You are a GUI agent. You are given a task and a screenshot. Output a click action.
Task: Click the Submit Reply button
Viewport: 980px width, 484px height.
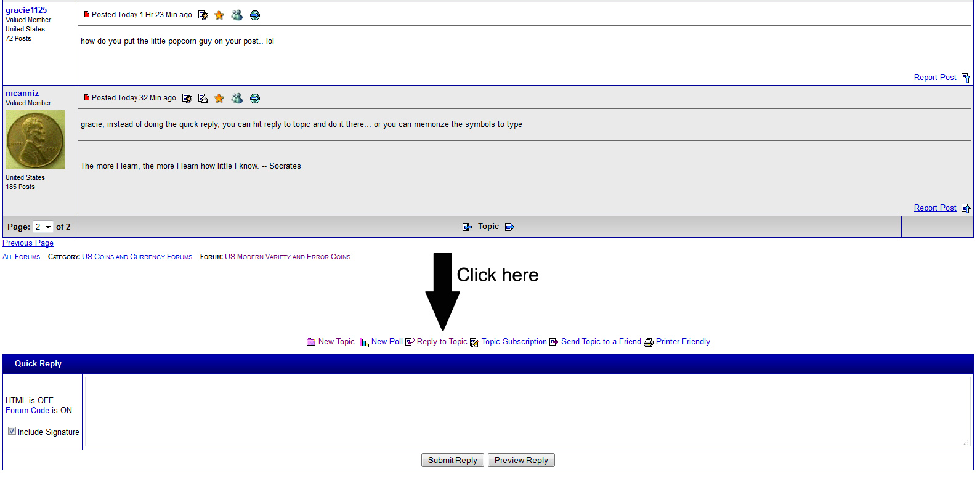453,460
